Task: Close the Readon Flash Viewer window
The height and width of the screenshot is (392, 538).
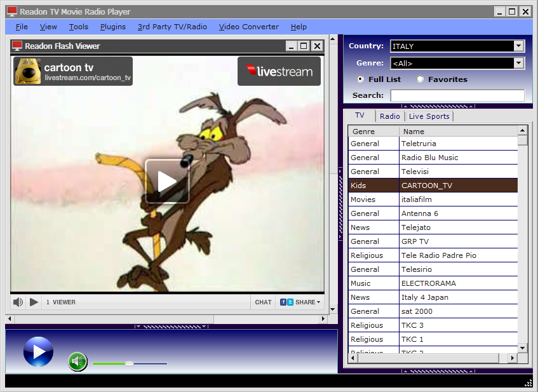Action: point(318,46)
